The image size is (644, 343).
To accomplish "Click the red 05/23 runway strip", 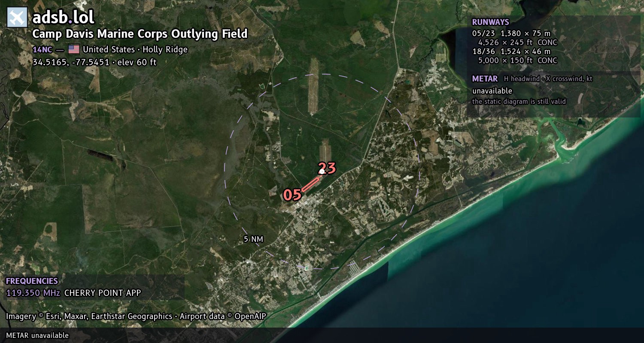I will [x=310, y=184].
